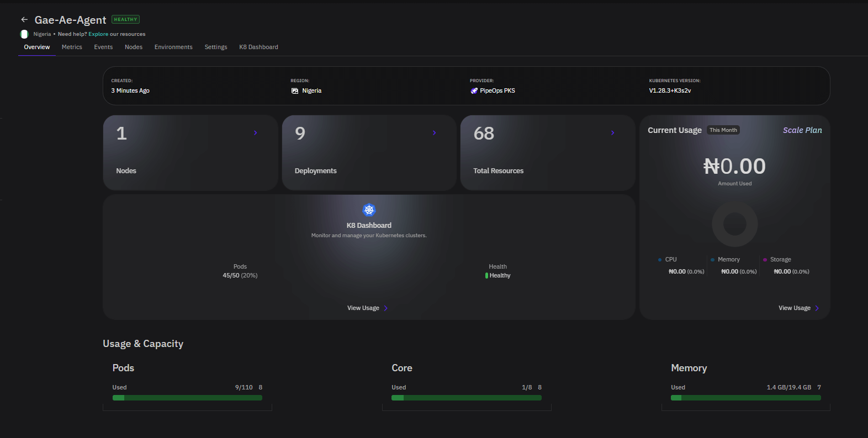The width and height of the screenshot is (868, 438).
Task: Switch to the K8 Dashboard tab
Action: 258,47
